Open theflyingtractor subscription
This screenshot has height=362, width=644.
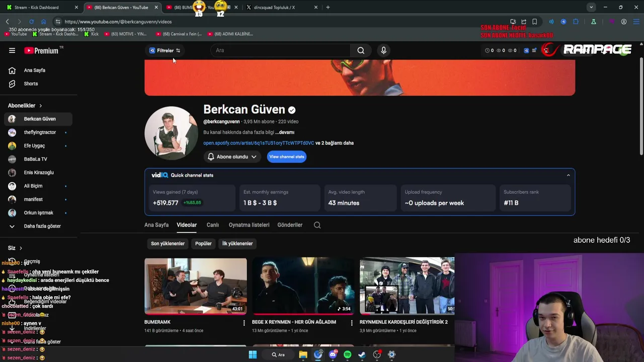(x=38, y=132)
